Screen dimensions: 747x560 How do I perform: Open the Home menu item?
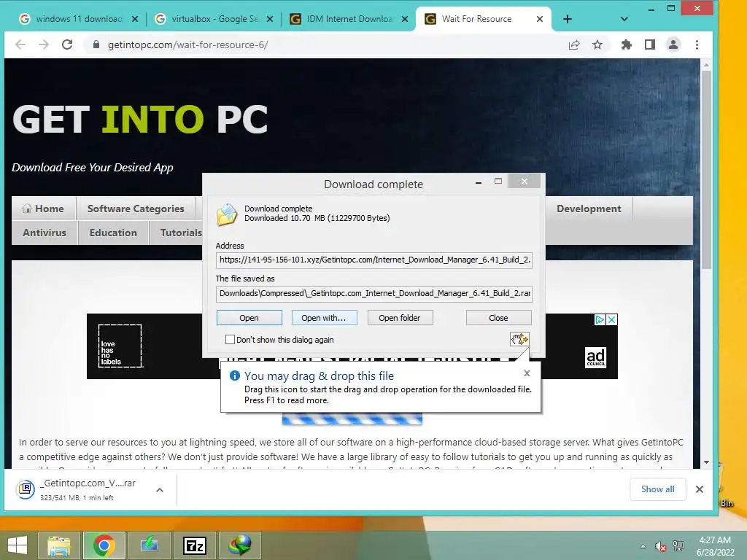43,209
